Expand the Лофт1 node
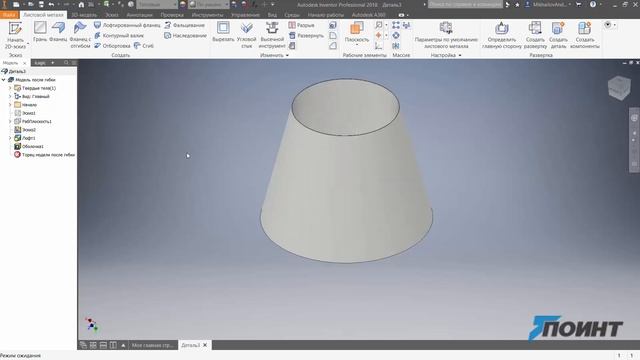This screenshot has height=360, width=640. tap(10, 138)
